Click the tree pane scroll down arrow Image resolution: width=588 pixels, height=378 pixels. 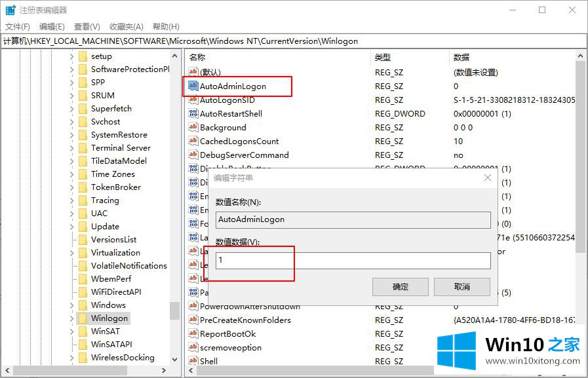pyautogui.click(x=174, y=359)
